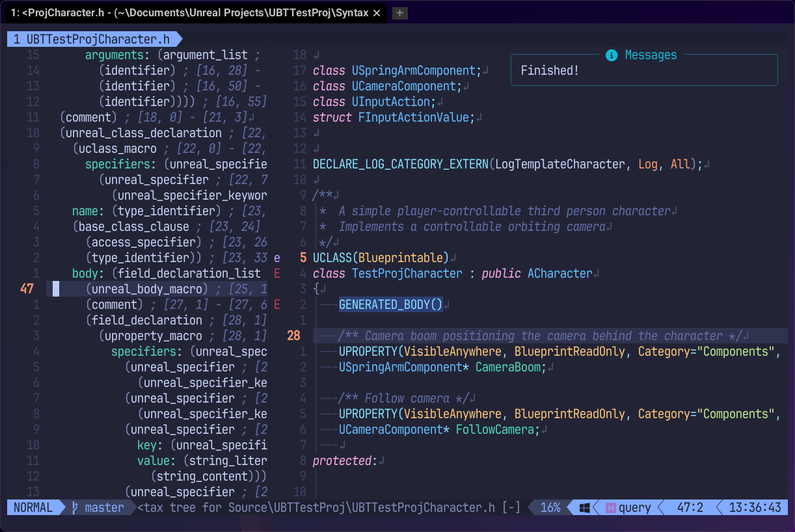Click 'class UCameraComponent;' code line
The width and height of the screenshot is (795, 532).
pyautogui.click(x=387, y=86)
